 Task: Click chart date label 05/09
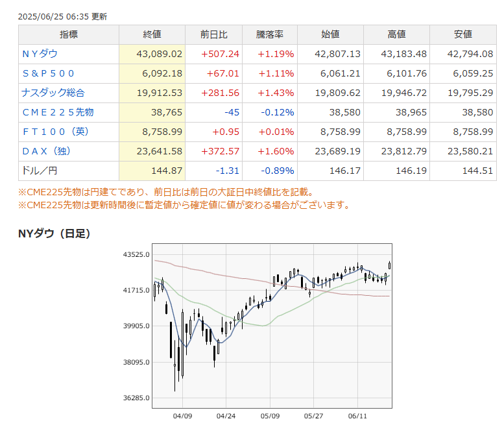pyautogui.click(x=270, y=416)
